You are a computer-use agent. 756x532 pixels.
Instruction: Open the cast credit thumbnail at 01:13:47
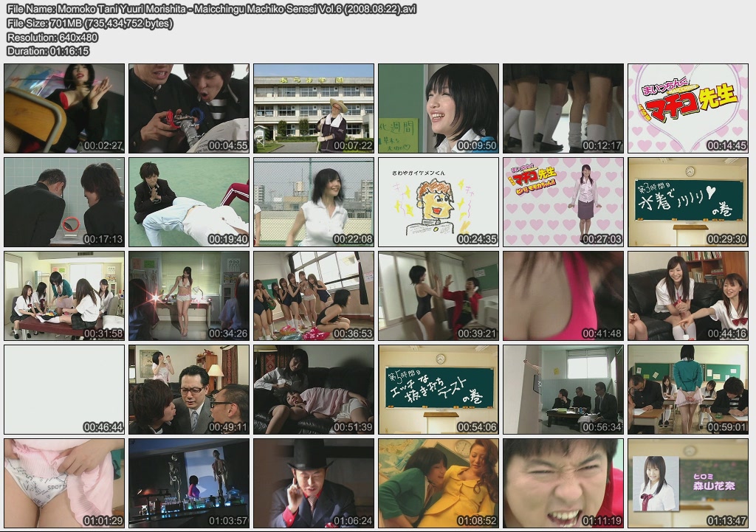(688, 483)
